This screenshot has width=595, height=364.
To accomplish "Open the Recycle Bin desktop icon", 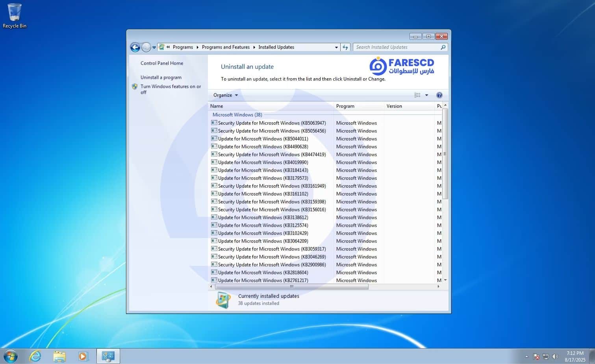I will click(x=15, y=16).
